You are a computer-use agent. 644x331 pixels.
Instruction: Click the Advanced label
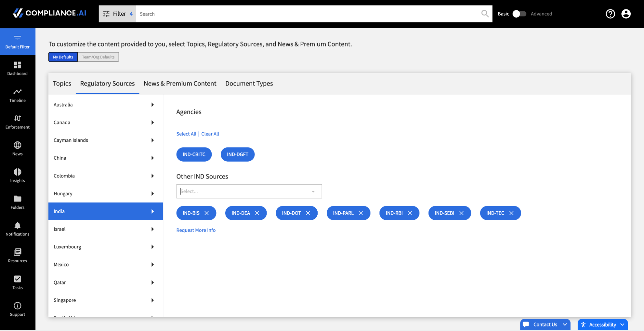click(541, 14)
